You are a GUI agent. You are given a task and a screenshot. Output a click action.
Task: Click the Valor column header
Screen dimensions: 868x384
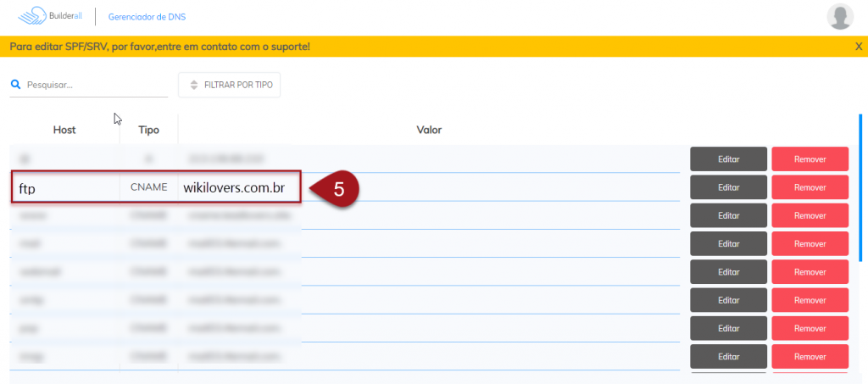pos(429,130)
